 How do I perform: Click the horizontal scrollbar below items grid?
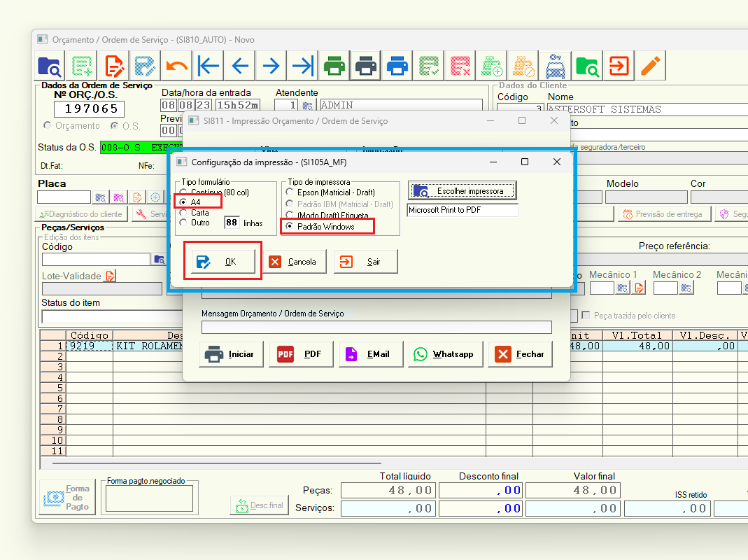(x=217, y=463)
